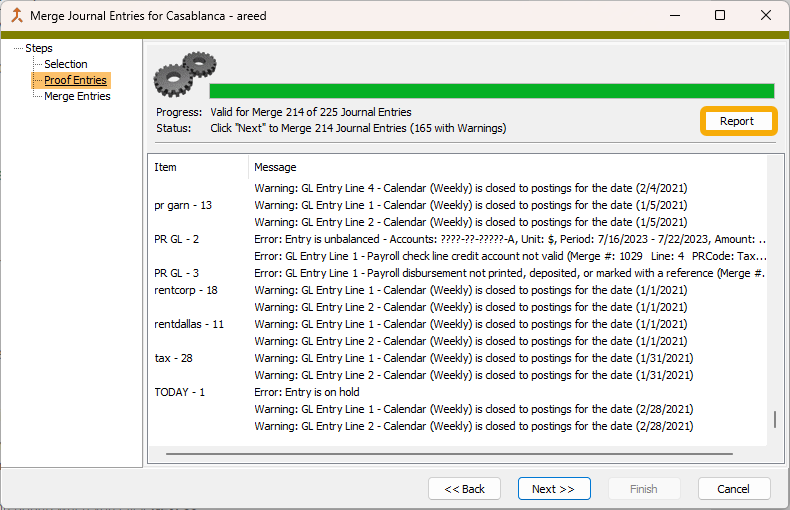Click the 'Payroll check line credit account not valid' error
Image resolution: width=790 pixels, height=510 pixels.
coord(510,256)
